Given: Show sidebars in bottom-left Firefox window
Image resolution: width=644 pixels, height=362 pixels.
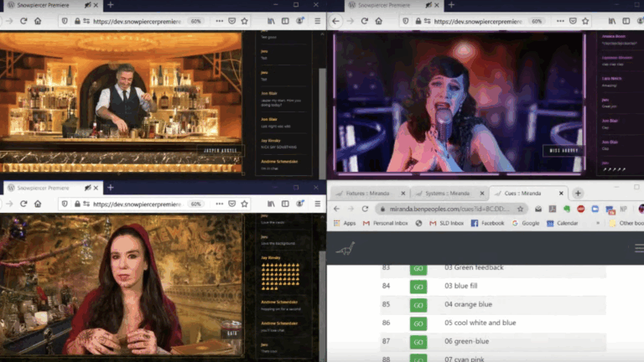Looking at the screenshot, I should point(285,204).
